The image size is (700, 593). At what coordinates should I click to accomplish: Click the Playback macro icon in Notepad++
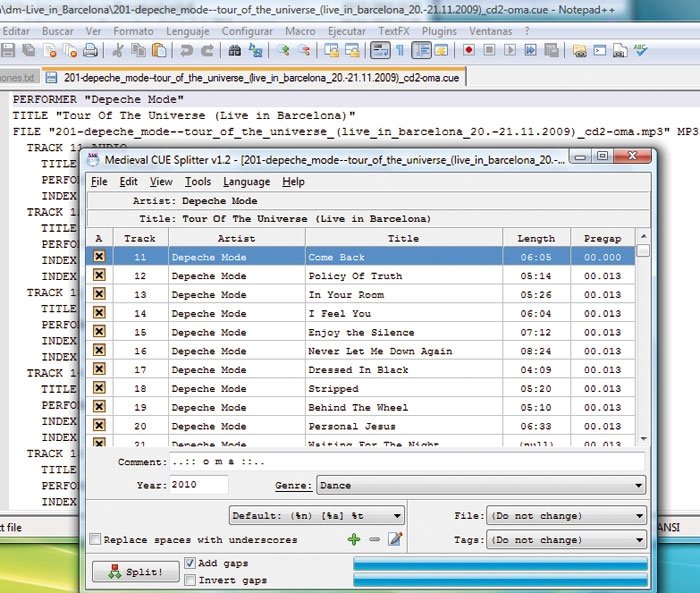[510, 50]
